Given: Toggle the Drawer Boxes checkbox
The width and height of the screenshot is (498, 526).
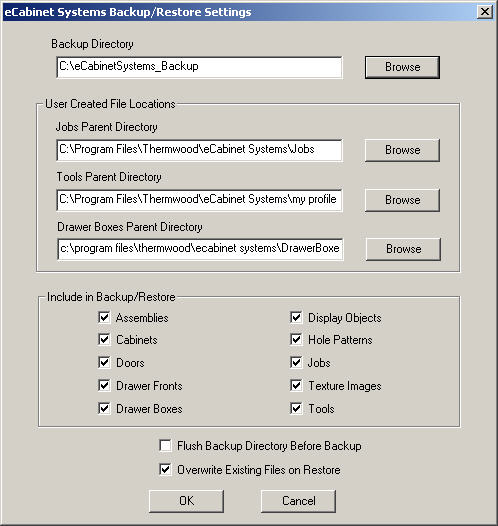Looking at the screenshot, I should (x=104, y=408).
